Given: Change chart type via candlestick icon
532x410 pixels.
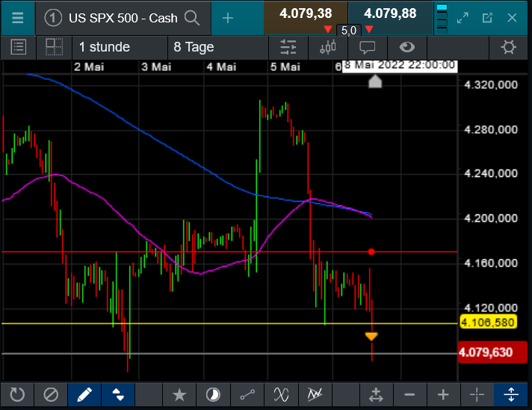Looking at the screenshot, I should coord(328,47).
